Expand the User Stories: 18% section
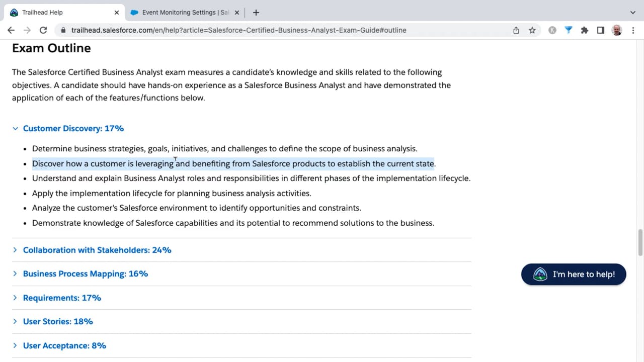The image size is (644, 362). pyautogui.click(x=58, y=322)
